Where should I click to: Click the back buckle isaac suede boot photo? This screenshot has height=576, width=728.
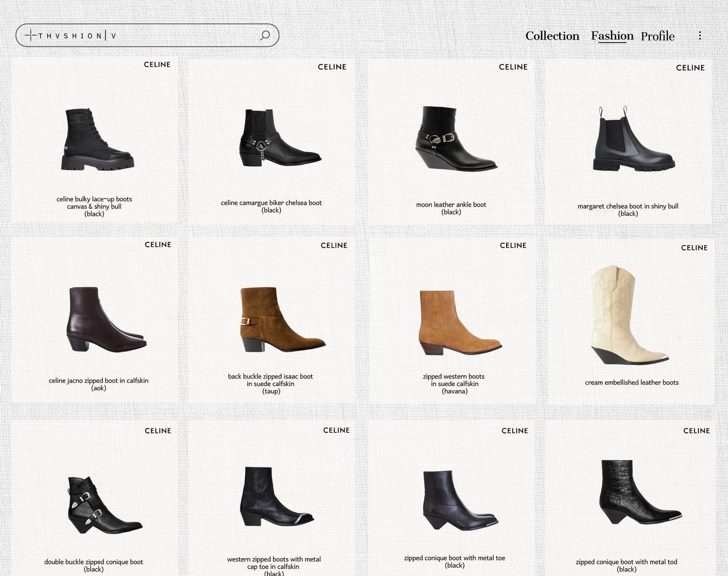click(282, 320)
